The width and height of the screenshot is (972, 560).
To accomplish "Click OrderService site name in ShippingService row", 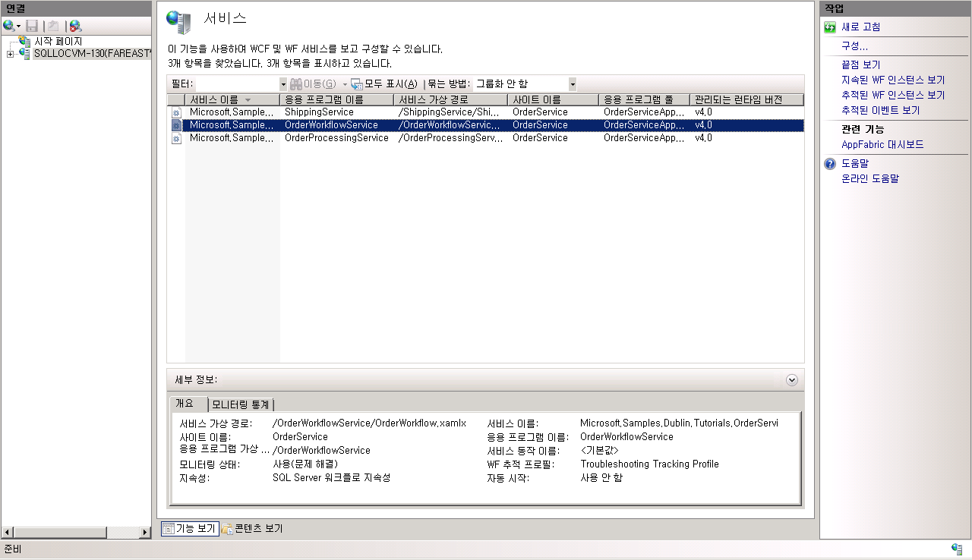I will [540, 112].
